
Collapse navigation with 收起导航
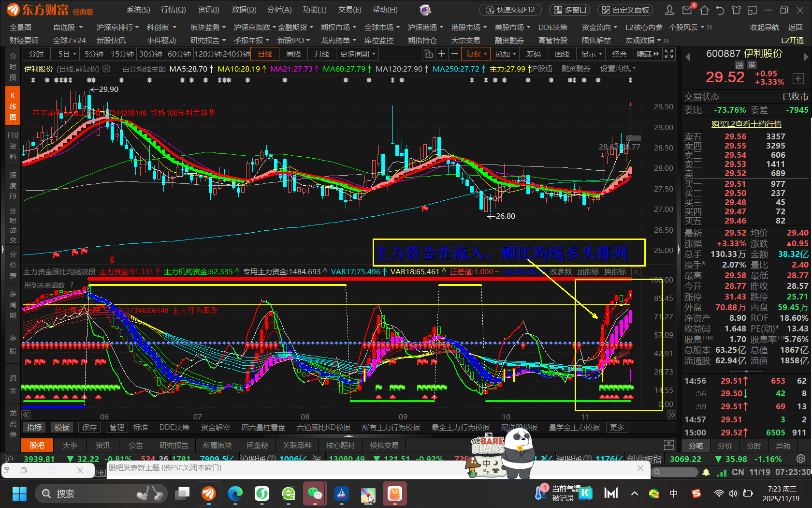(764, 28)
